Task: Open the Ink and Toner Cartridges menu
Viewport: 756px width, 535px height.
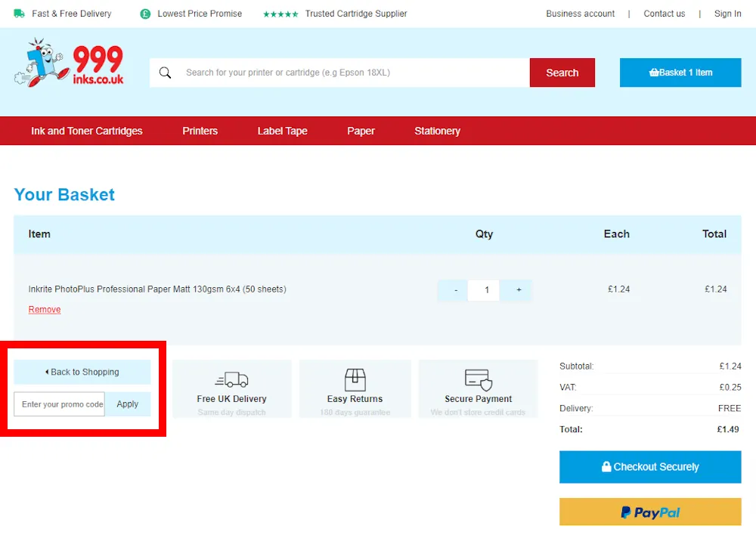Action: tap(86, 131)
